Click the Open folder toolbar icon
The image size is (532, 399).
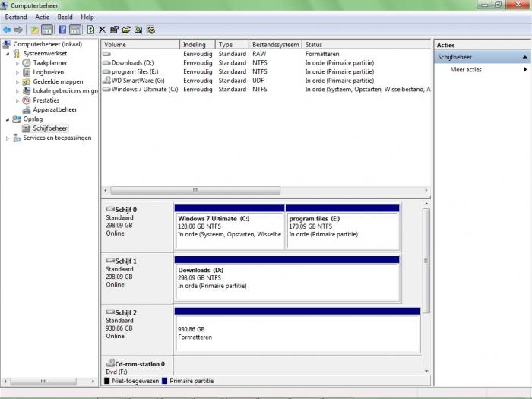pyautogui.click(x=126, y=30)
